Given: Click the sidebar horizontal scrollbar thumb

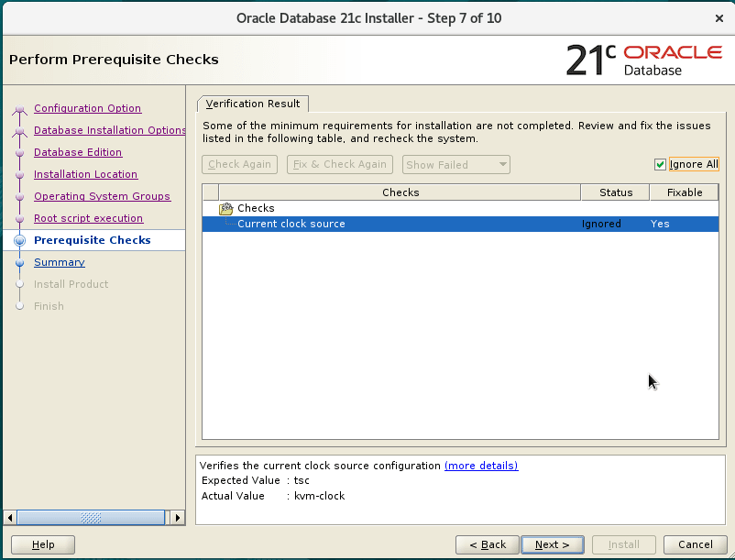Looking at the screenshot, I should 91,518.
